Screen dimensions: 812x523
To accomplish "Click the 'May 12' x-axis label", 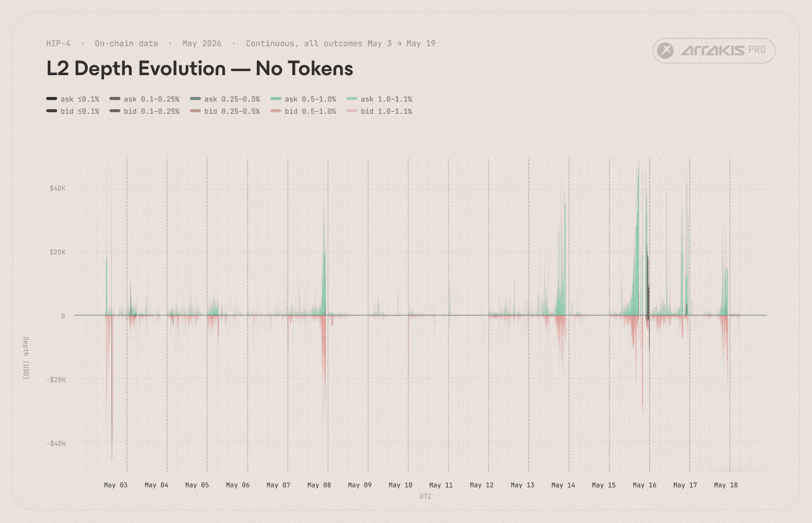I will pos(482,485).
